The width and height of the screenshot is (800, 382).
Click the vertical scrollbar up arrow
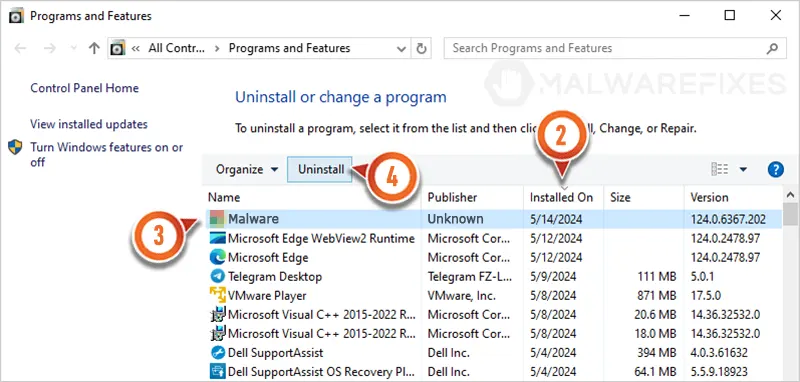pos(790,195)
